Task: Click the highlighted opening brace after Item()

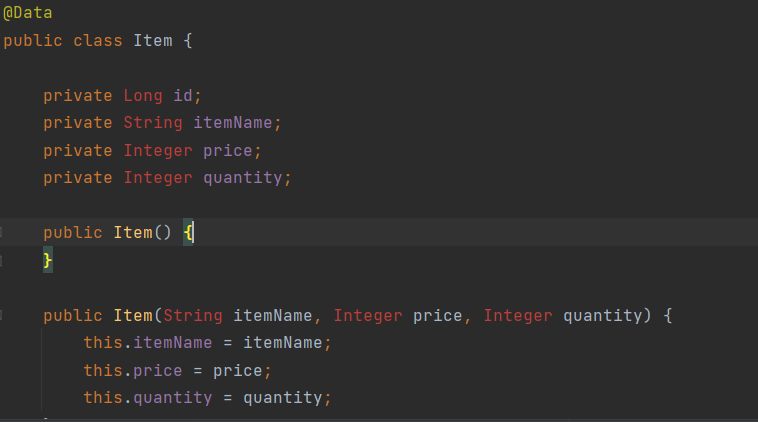Action: pos(188,233)
